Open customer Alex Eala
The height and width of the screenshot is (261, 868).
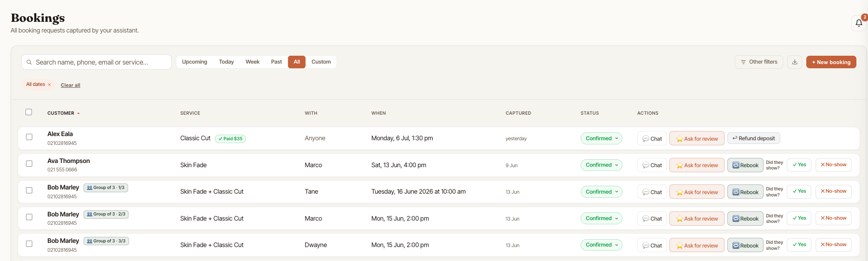60,134
